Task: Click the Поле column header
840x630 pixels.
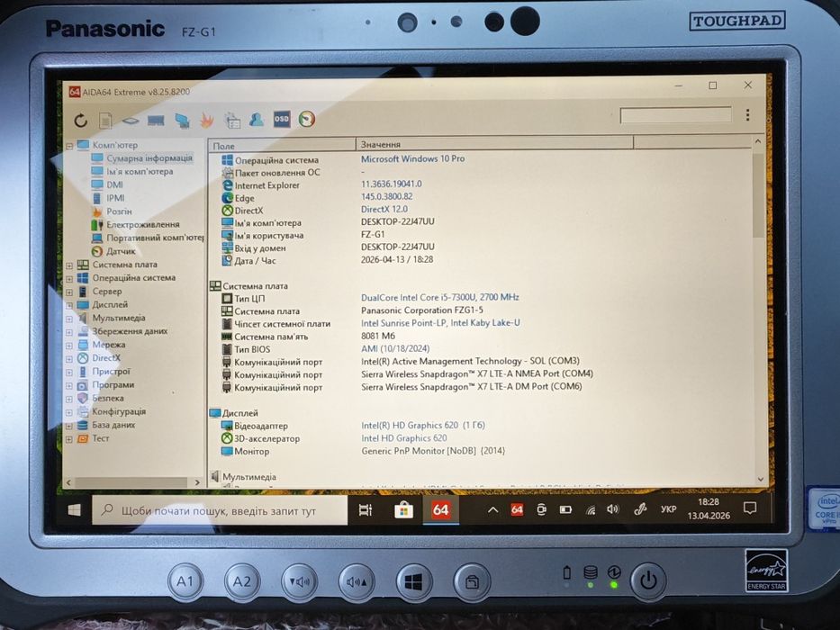Action: [282, 145]
